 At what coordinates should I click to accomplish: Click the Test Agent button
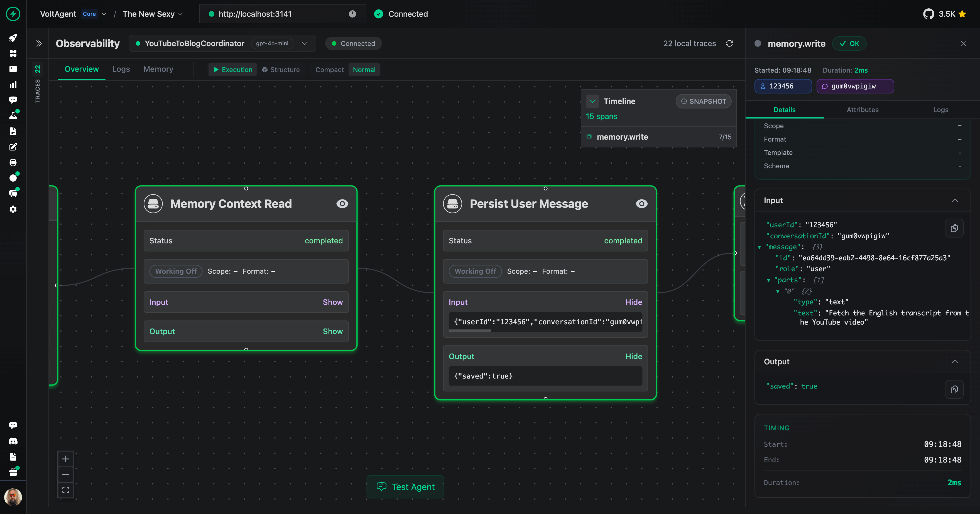pos(405,487)
